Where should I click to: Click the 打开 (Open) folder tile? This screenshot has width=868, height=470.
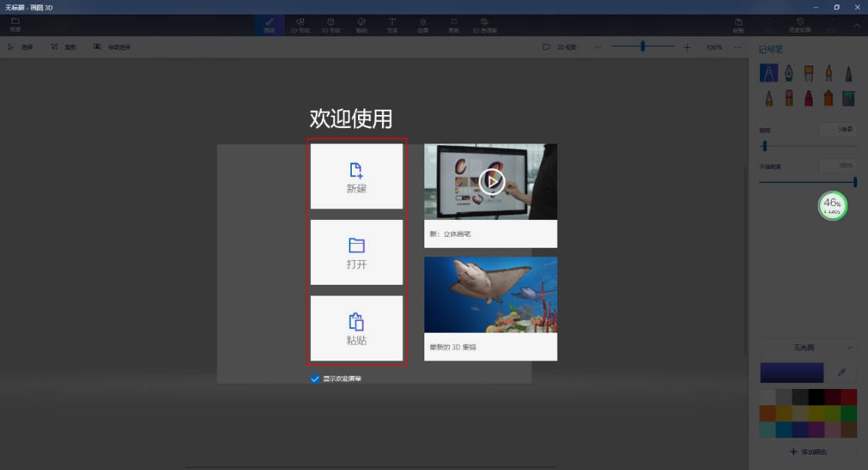pyautogui.click(x=356, y=252)
